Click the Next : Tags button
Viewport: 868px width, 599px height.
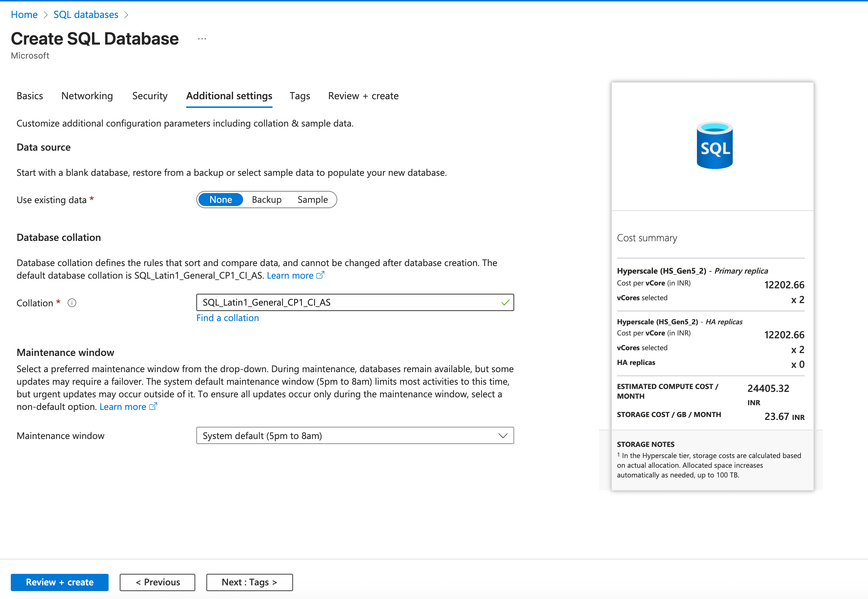(x=249, y=582)
